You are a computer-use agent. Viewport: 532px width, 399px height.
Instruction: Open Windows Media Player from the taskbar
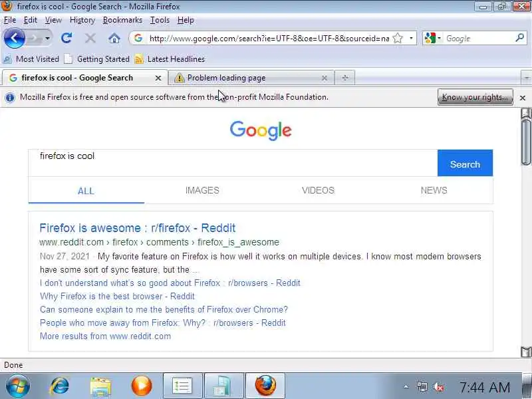[142, 386]
